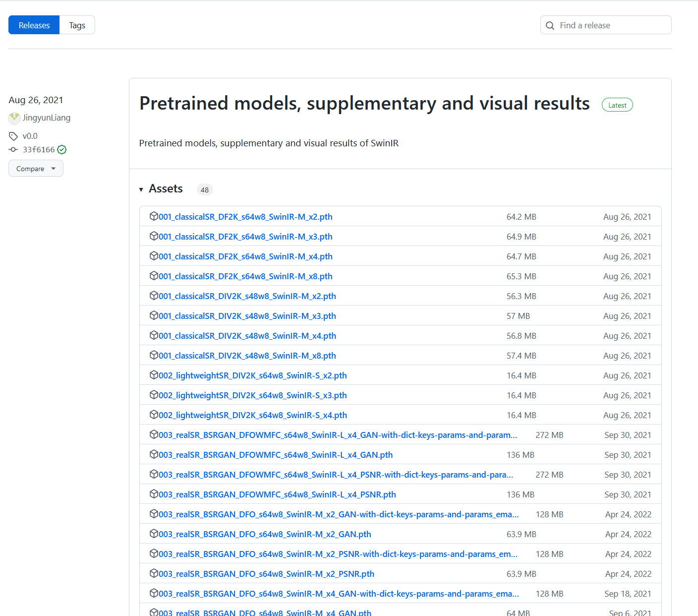Click the commit icon beside 33f6166
Image resolution: width=698 pixels, height=616 pixels.
pos(13,149)
